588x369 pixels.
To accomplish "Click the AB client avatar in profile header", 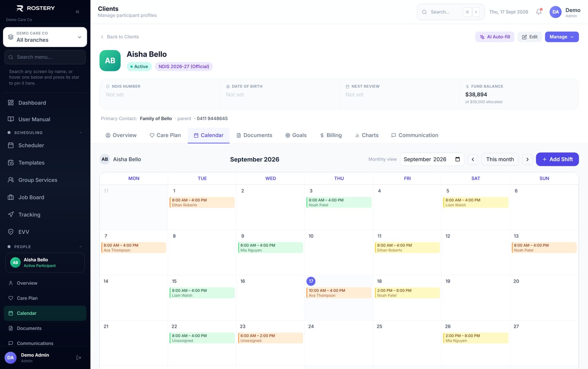I will click(110, 60).
